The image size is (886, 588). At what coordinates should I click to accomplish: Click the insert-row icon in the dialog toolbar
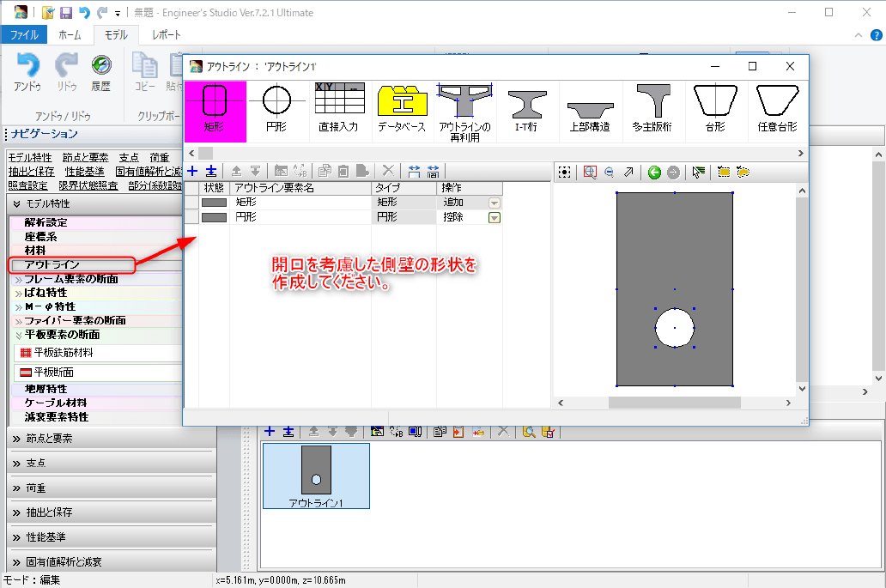tap(211, 171)
